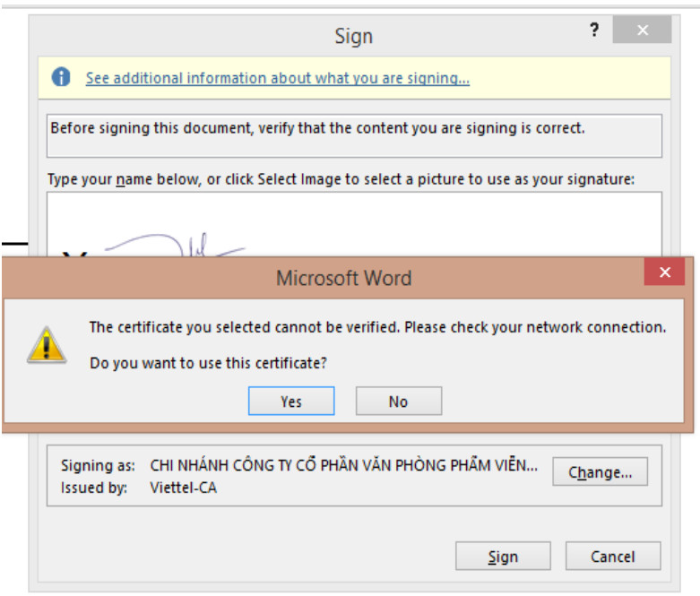The image size is (700, 596).
Task: Open the additional signing information link
Action: point(277,78)
